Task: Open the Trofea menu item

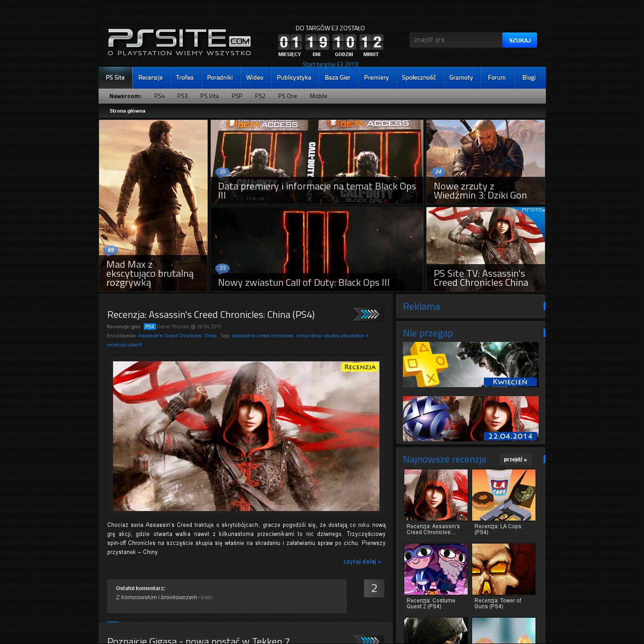Action: click(x=185, y=78)
